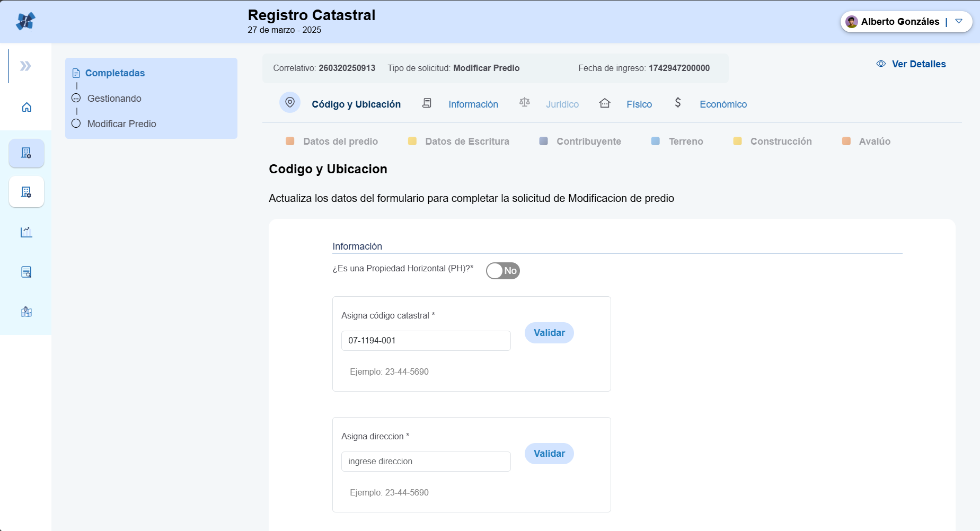Click the eye icon for Ver Detalles
The image size is (980, 531).
point(881,64)
